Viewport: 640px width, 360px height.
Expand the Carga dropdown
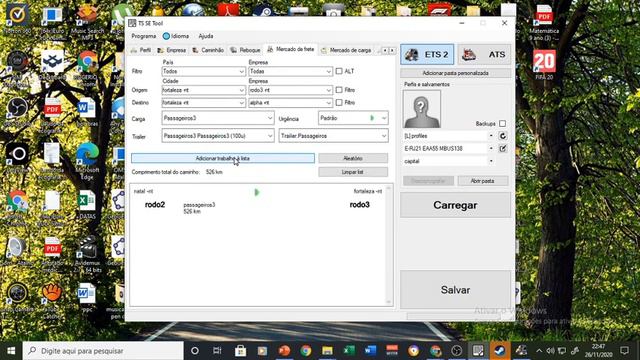[x=270, y=118]
